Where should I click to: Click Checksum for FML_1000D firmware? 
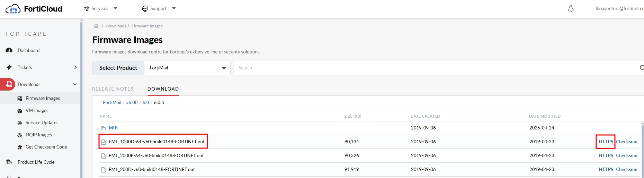[x=627, y=142]
